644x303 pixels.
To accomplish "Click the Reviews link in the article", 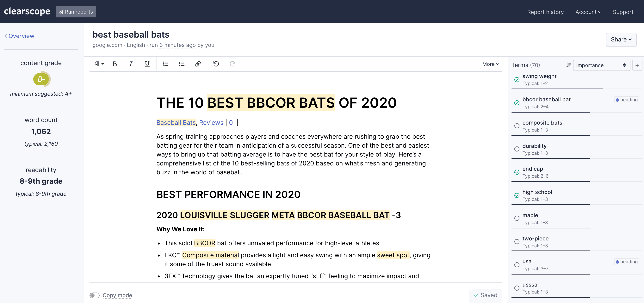I will point(211,122).
